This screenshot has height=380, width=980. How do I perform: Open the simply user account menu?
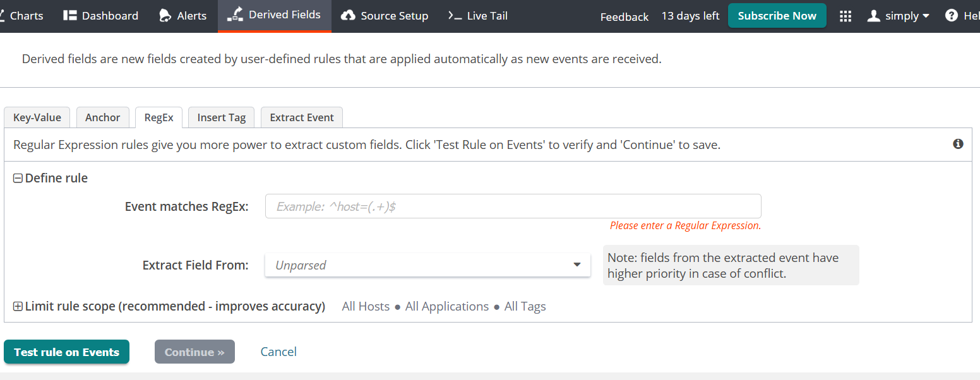pos(899,16)
